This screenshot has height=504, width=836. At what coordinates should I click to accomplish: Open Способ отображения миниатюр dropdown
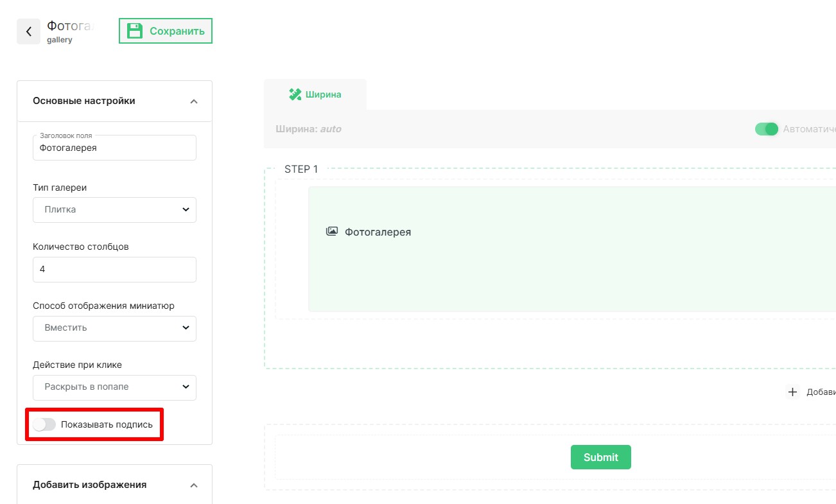[114, 327]
